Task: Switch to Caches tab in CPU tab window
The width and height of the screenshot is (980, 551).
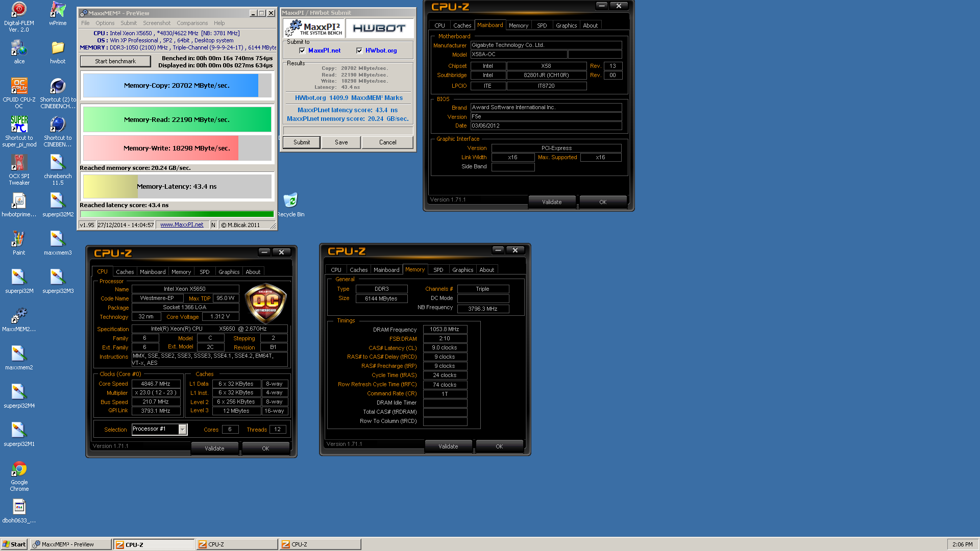Action: click(x=125, y=272)
